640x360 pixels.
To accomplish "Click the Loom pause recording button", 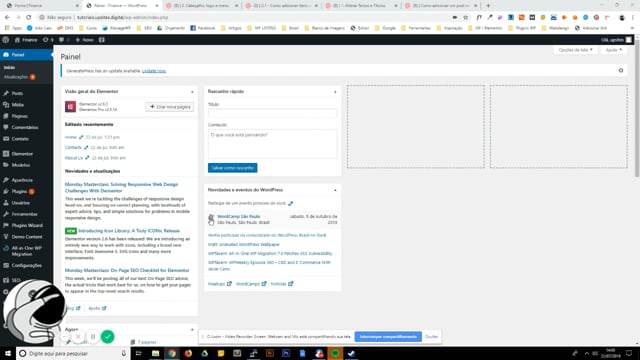I will tap(93, 337).
